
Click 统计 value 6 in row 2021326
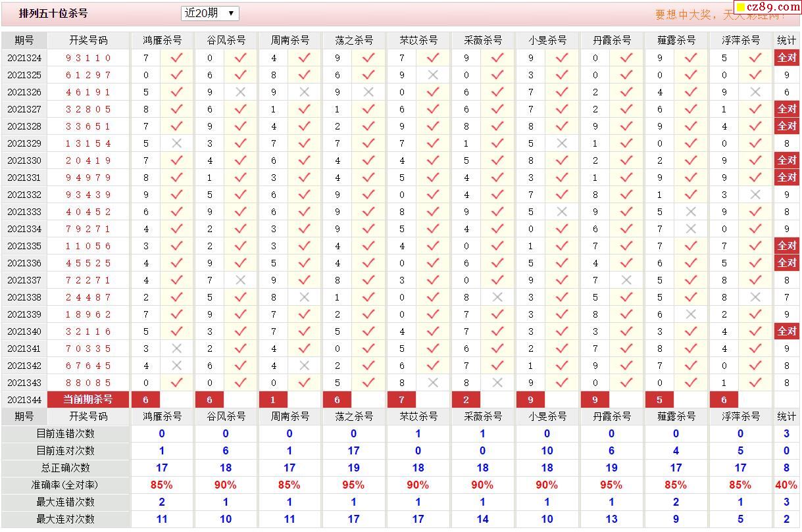[787, 92]
